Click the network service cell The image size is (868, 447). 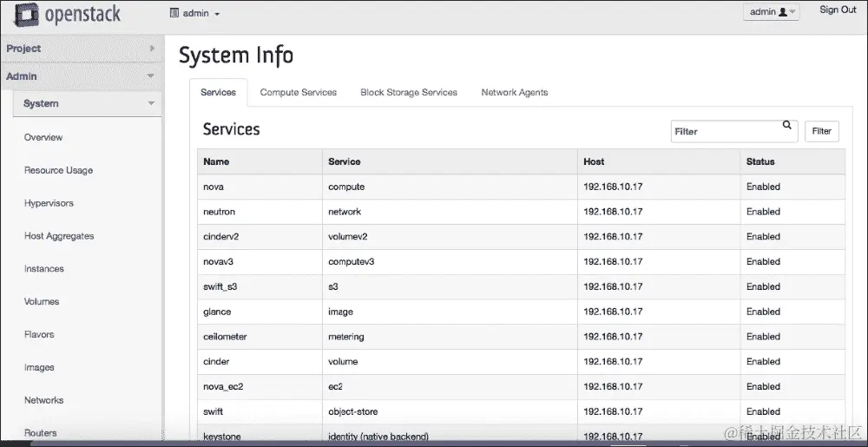point(450,212)
